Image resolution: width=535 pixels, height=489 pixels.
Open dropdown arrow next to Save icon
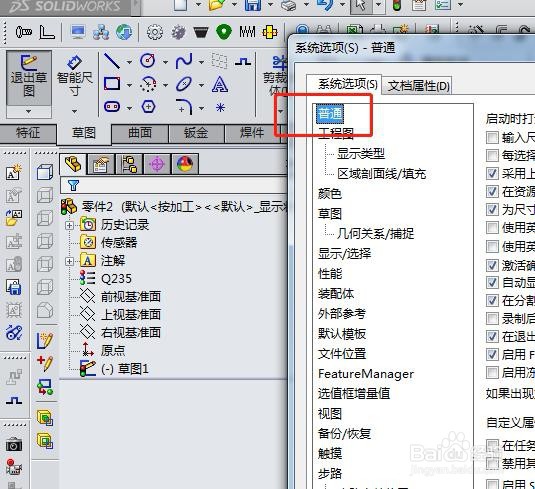(x=271, y=5)
